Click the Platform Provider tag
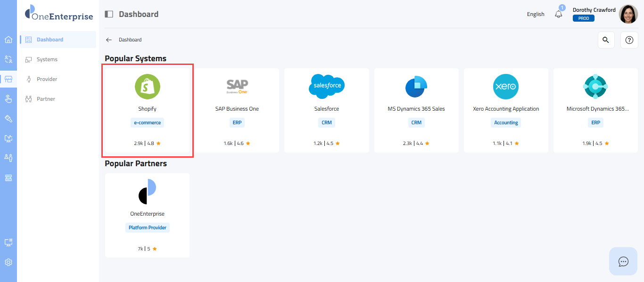This screenshot has height=282, width=644. point(148,227)
